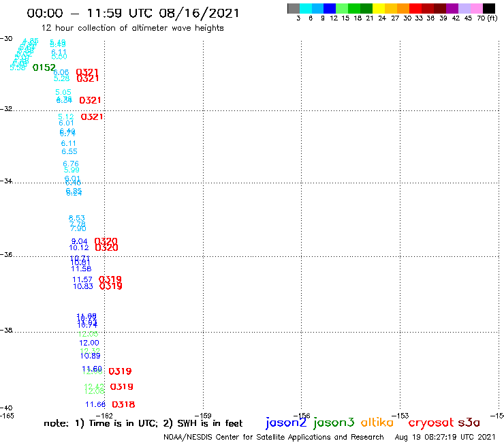The width and height of the screenshot is (504, 443).
Task: Click the 70 (ft) label on the scale
Action: click(x=487, y=18)
